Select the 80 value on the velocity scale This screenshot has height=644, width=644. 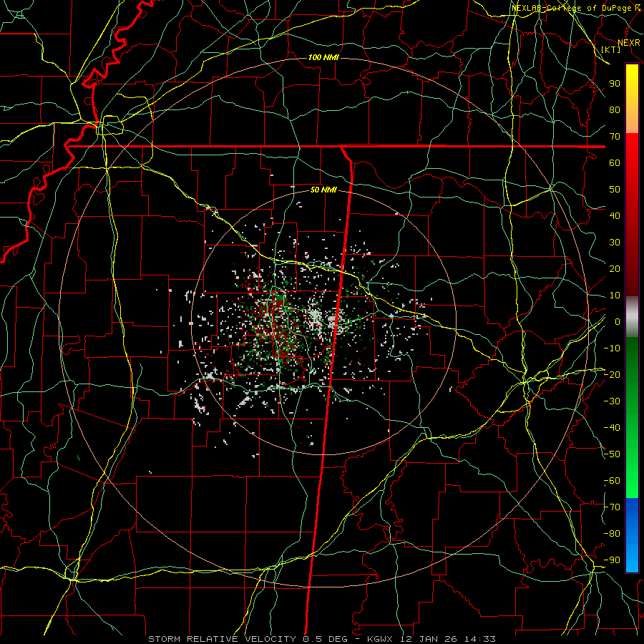point(615,109)
